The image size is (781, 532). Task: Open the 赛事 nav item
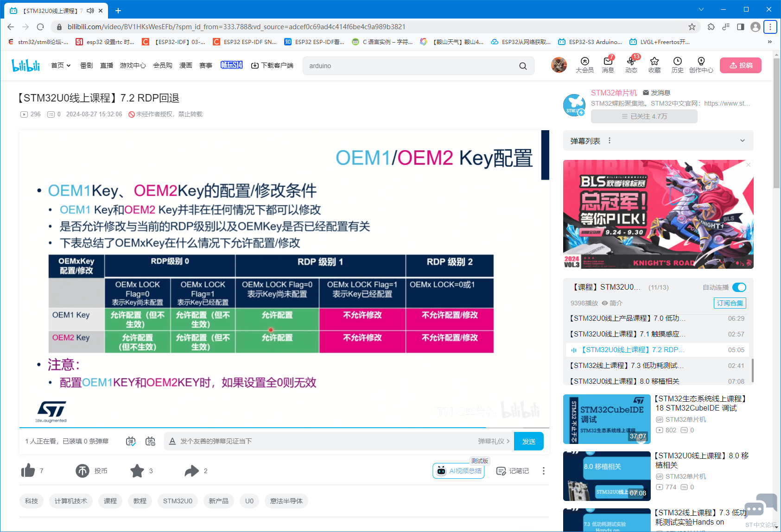click(206, 65)
